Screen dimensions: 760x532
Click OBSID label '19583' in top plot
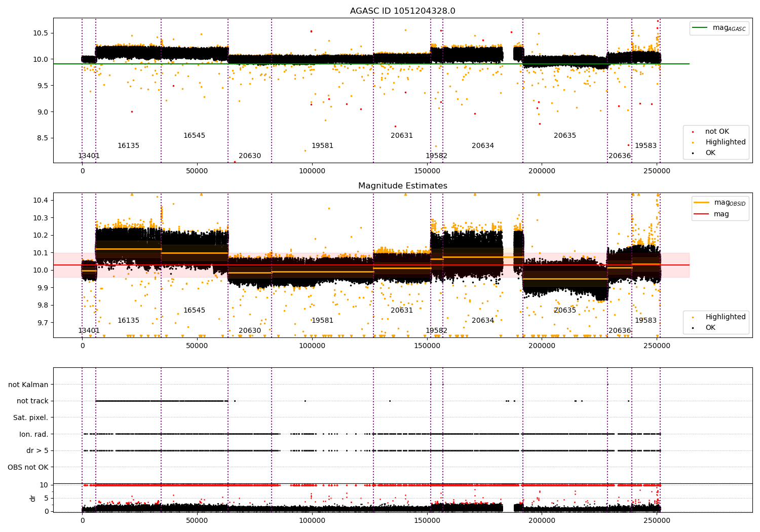click(645, 146)
